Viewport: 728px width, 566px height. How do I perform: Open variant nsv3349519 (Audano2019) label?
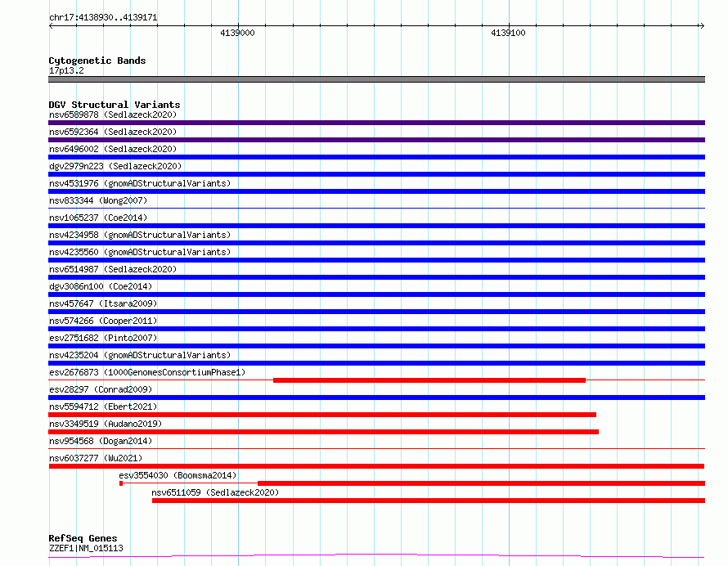(106, 424)
